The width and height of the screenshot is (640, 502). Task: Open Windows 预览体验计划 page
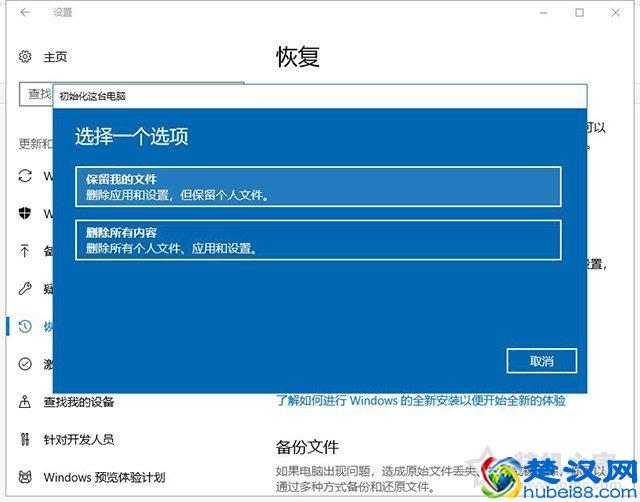tap(104, 477)
